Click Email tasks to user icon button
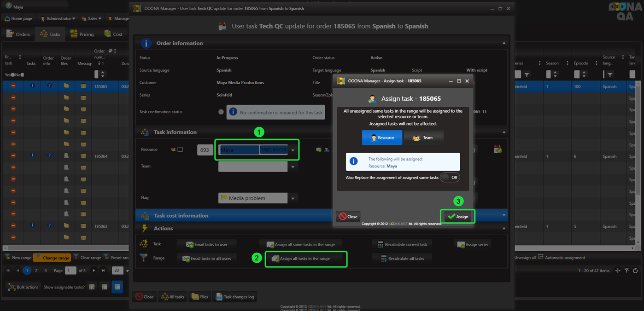This screenshot has width=644, height=311. 206,245
